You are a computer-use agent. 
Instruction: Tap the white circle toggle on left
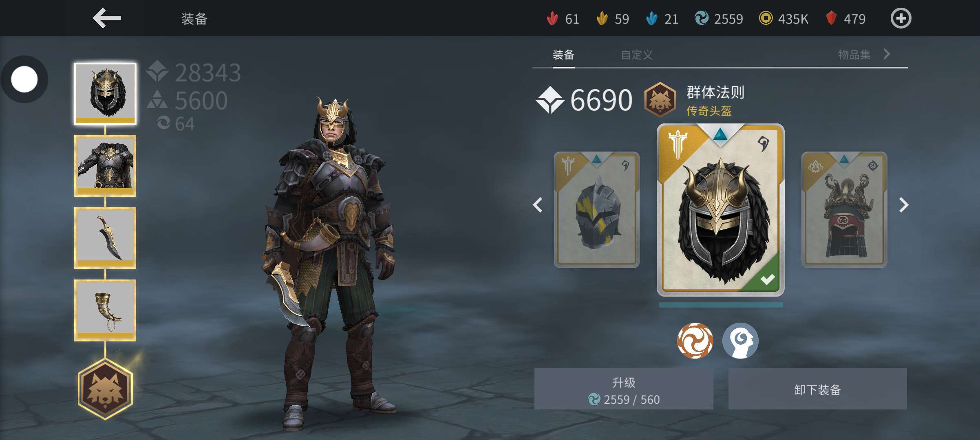24,79
